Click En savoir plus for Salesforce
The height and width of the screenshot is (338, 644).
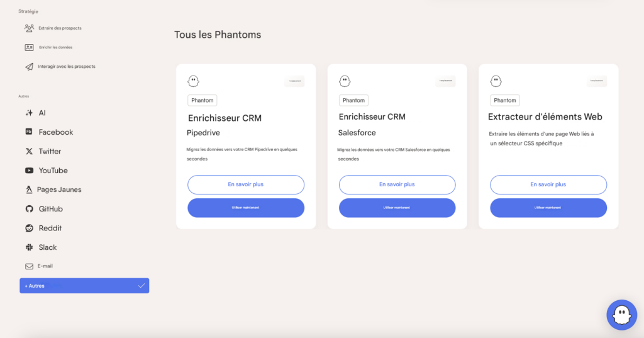click(397, 184)
